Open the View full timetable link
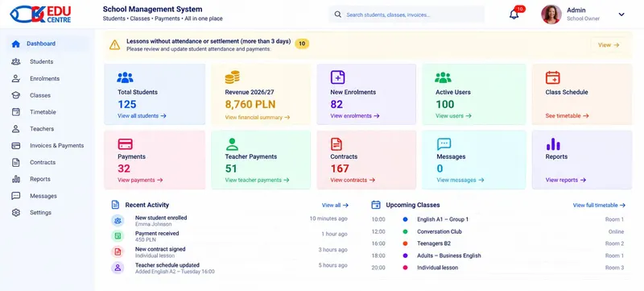Screen dimensions: 644x291 (599, 205)
